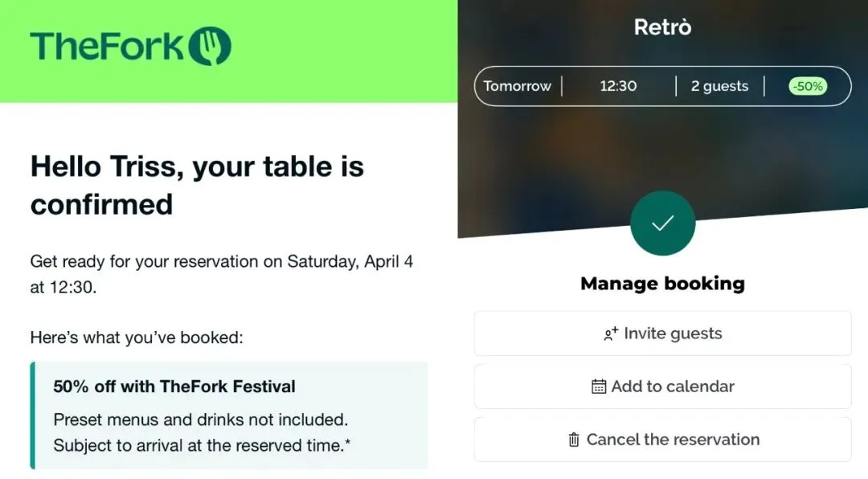Viewport: 868px width, 479px height.
Task: Click the trash icon beside Cancel the reservation
Action: (x=574, y=440)
